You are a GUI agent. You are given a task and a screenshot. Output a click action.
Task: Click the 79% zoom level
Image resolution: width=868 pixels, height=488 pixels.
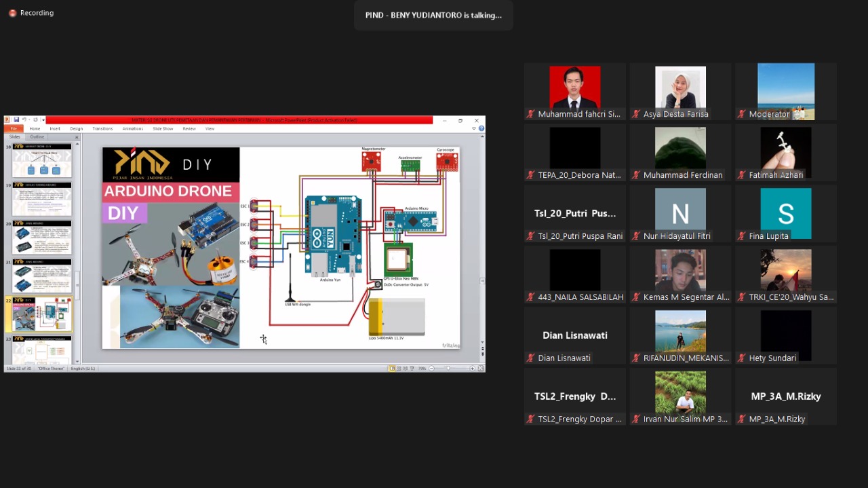(422, 369)
